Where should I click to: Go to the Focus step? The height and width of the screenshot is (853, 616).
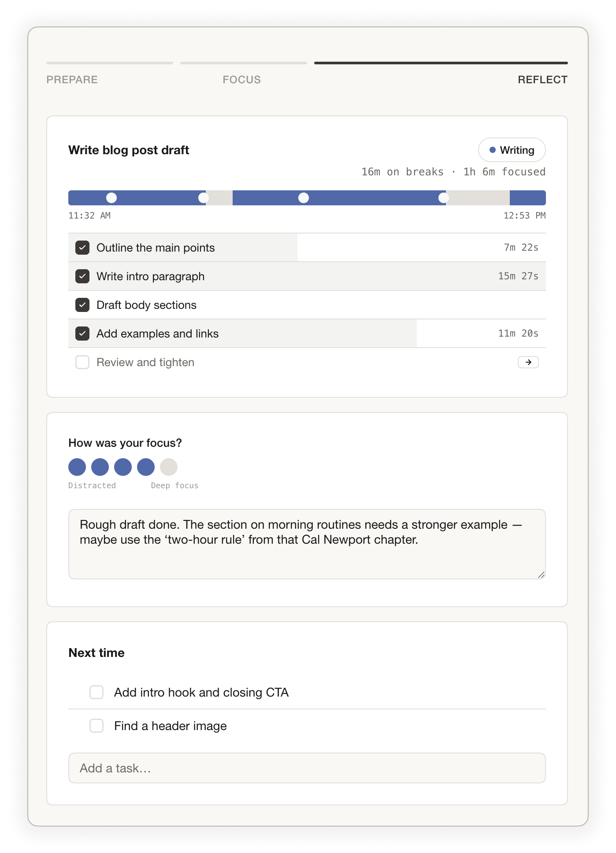coord(241,79)
